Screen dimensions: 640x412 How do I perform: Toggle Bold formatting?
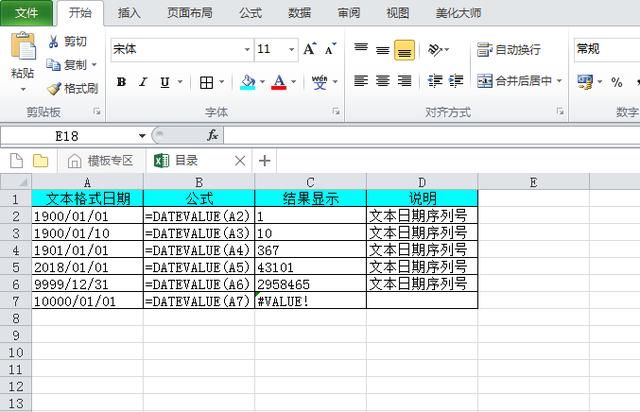point(121,82)
